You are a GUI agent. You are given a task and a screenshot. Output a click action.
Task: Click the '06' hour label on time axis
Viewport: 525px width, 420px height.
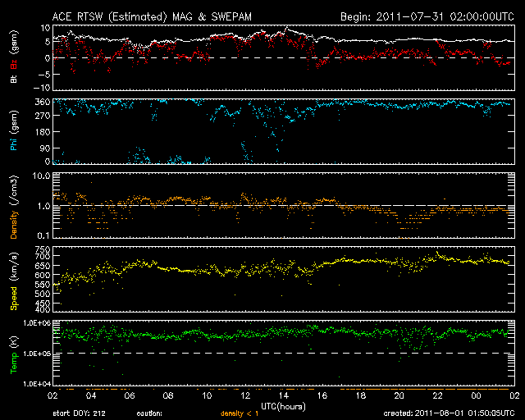(130, 395)
